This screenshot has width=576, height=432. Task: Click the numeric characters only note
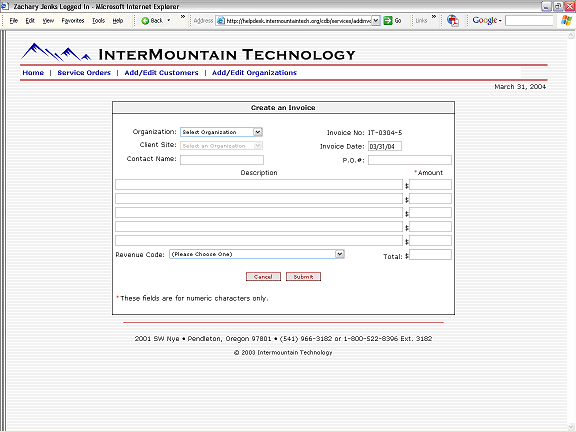192,298
